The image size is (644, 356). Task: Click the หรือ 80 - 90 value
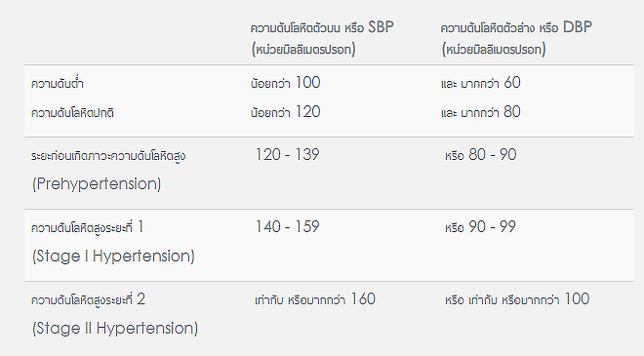(480, 155)
